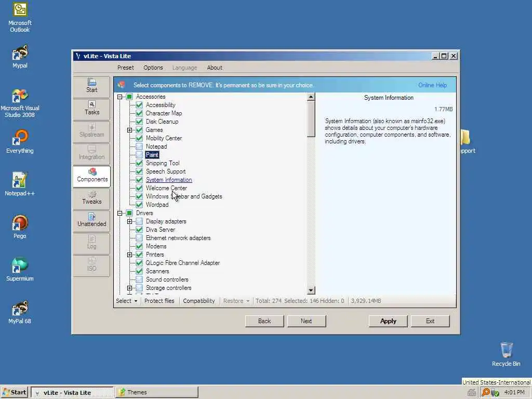
Task: Click the component tree scrollbar thumb
Action: 311,119
